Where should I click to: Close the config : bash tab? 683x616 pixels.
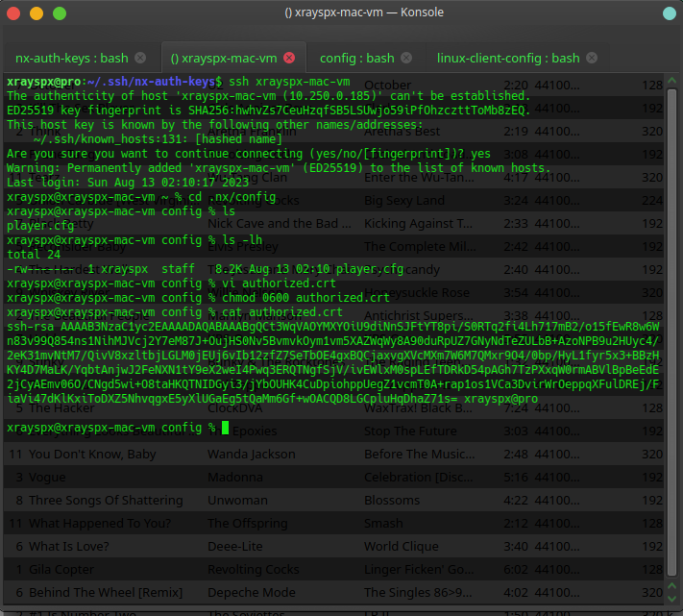(406, 58)
